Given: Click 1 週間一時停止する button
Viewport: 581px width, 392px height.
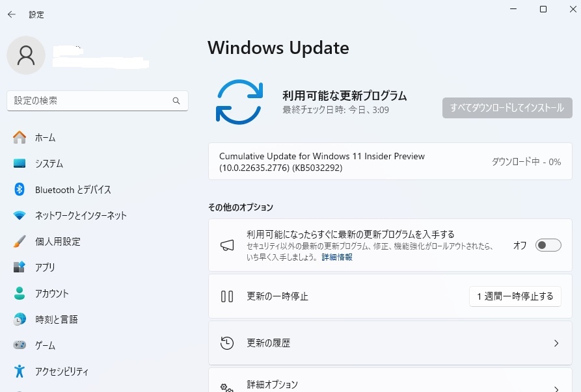Looking at the screenshot, I should point(515,296).
